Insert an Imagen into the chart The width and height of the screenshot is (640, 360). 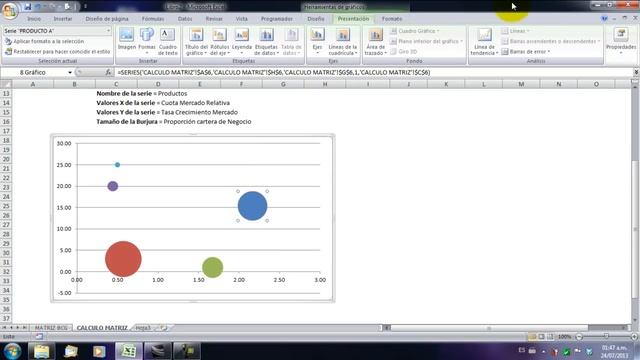[x=127, y=40]
